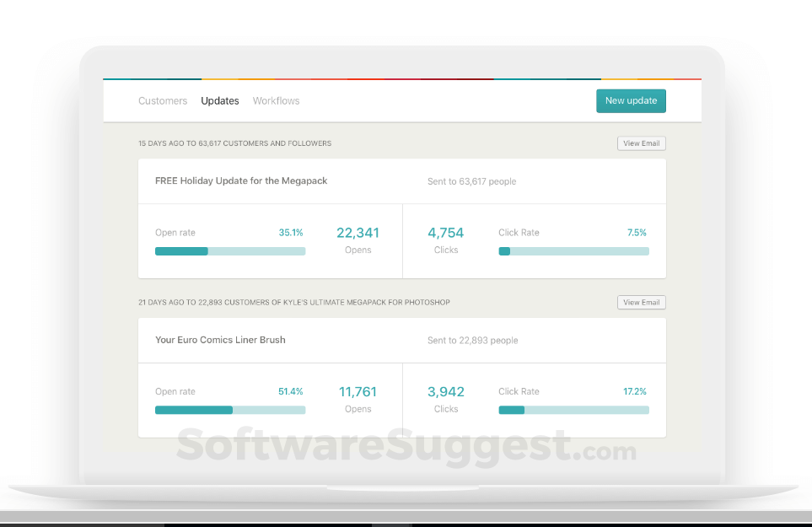Image resolution: width=812 pixels, height=527 pixels.
Task: Select the 11,761 Opens count
Action: pos(358,391)
